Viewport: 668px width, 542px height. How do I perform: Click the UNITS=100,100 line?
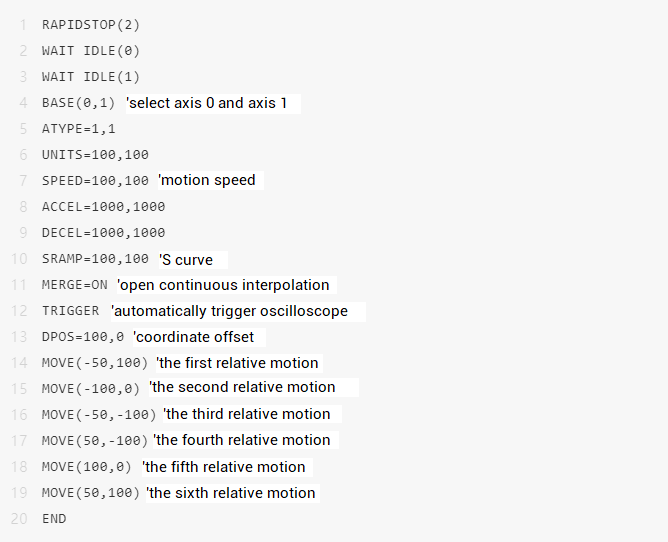pos(95,155)
